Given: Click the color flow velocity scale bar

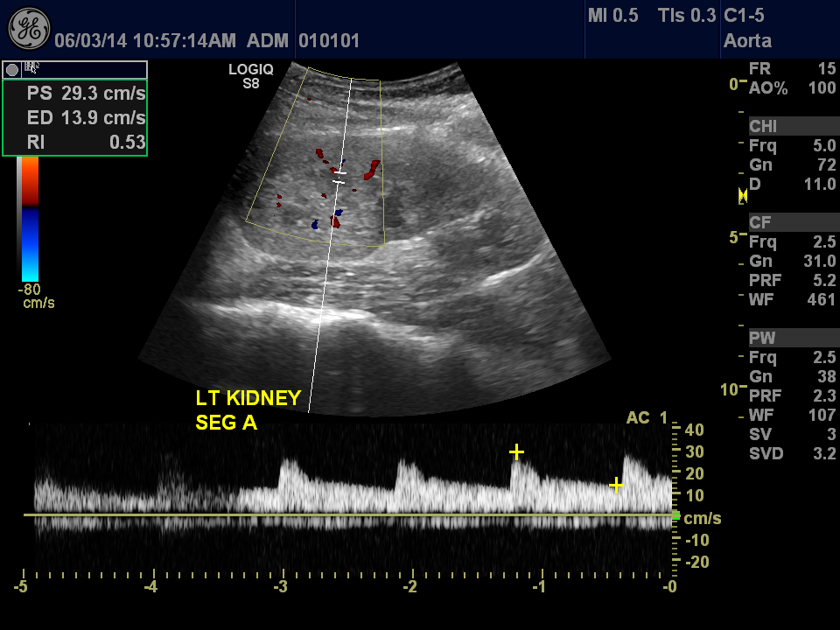Looking at the screenshot, I should pos(30,219).
